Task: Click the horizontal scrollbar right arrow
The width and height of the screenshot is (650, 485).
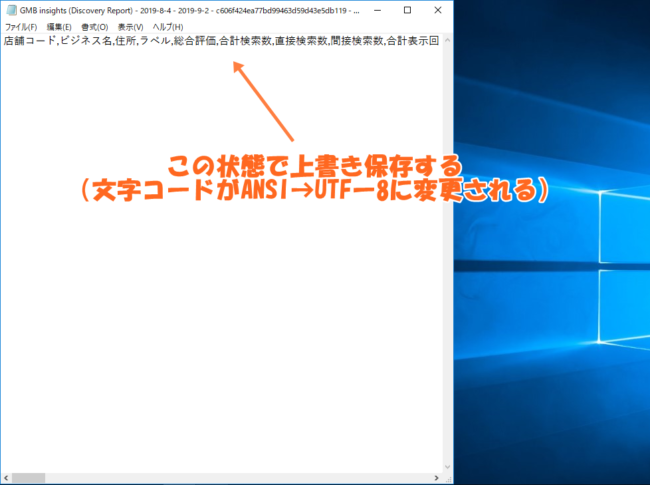Action: pos(437,478)
